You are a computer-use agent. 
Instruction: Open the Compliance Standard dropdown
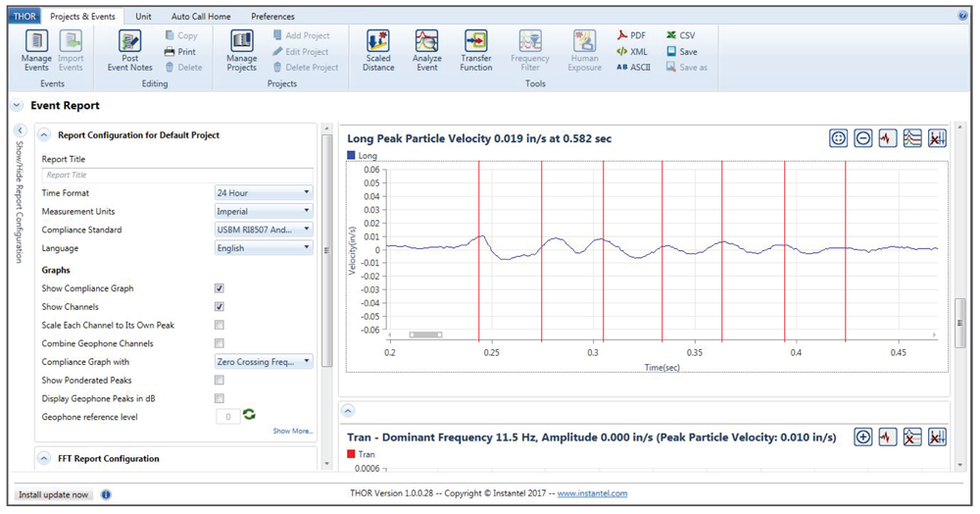point(263,230)
